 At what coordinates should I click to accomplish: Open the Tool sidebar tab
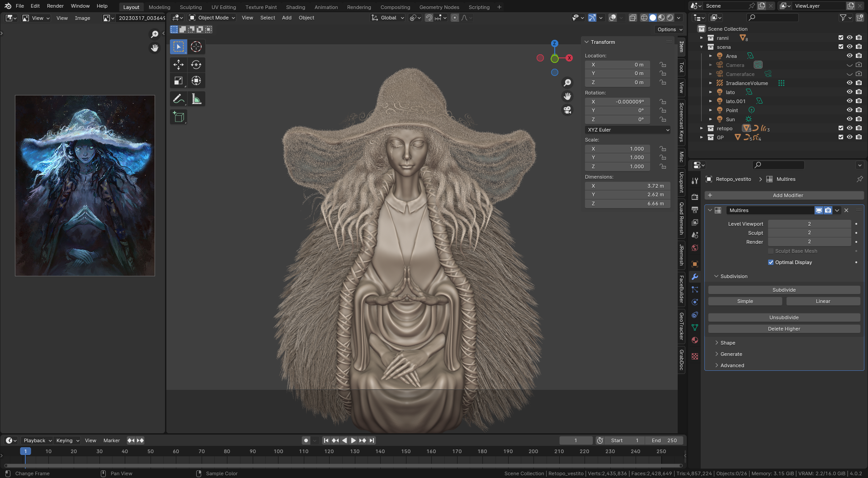pos(681,67)
